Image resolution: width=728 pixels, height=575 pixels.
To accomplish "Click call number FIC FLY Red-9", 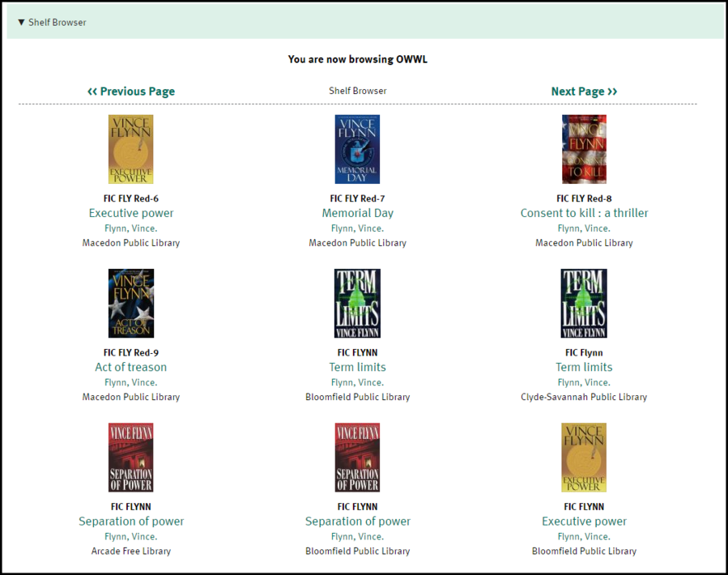I will (x=131, y=353).
